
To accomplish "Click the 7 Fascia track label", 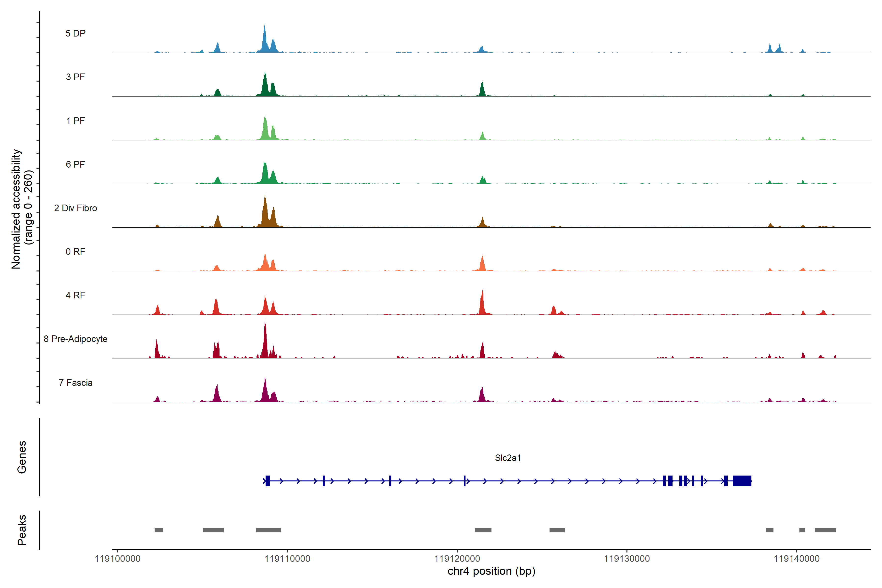I will 75,382.
